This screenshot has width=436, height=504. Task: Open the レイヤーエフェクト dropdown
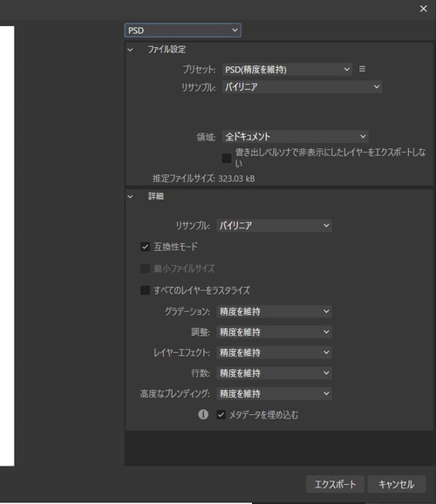click(274, 352)
